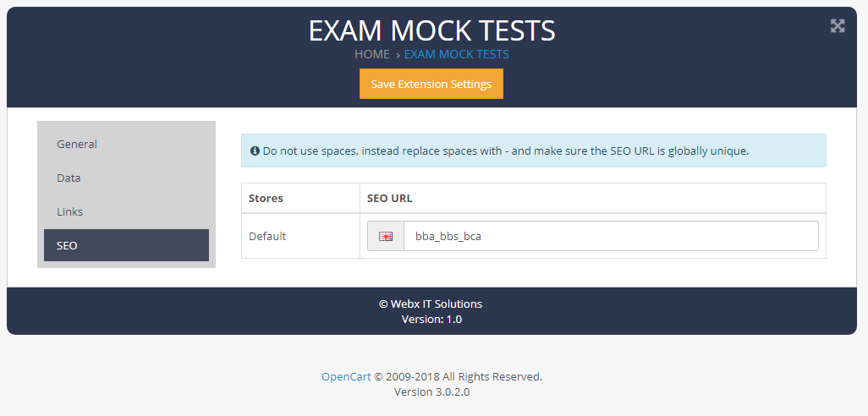Click the EXAM MOCK TESTS page heading
Viewport: 868px width, 416px height.
[x=431, y=30]
